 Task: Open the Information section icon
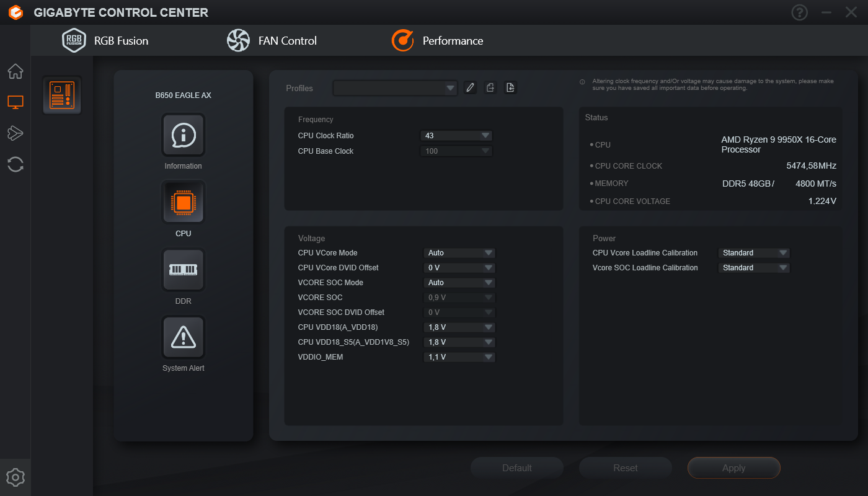click(183, 135)
